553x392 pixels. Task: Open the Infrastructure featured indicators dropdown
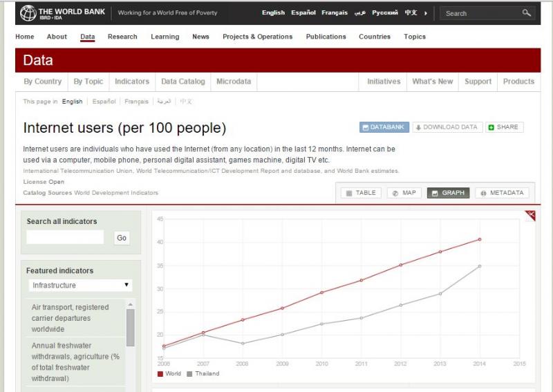pos(80,285)
